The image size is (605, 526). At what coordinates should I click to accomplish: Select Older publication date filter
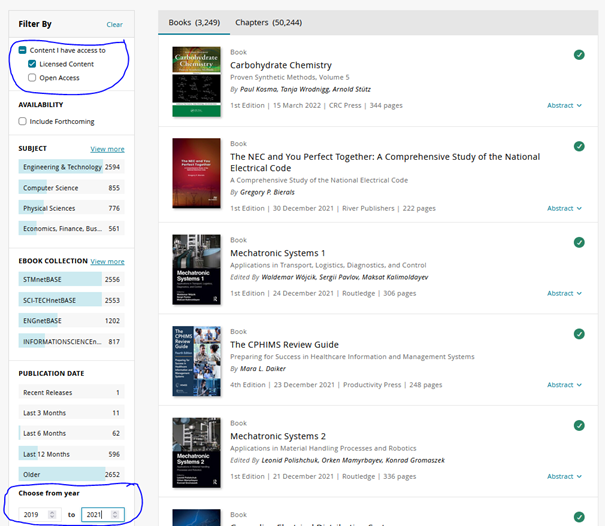pos(71,474)
